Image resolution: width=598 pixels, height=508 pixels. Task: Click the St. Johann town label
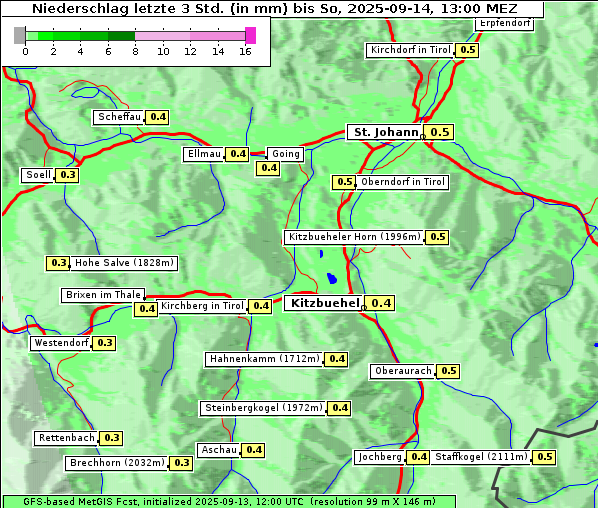384,132
